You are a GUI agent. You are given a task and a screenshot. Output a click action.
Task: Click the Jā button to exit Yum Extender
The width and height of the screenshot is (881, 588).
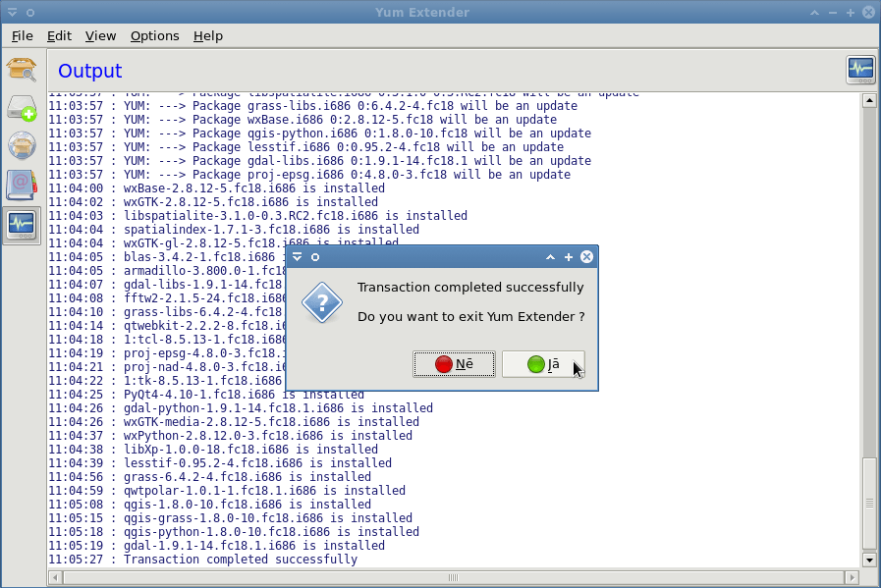pos(543,364)
